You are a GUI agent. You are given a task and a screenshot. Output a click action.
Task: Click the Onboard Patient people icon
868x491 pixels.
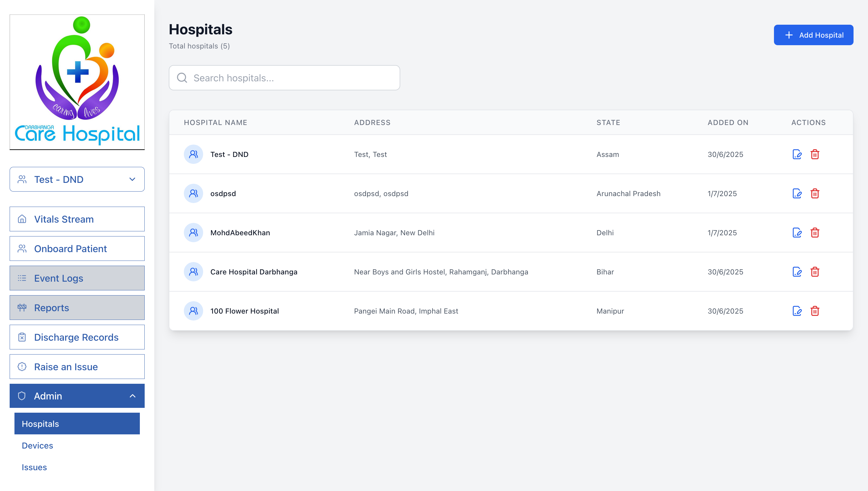(x=22, y=249)
